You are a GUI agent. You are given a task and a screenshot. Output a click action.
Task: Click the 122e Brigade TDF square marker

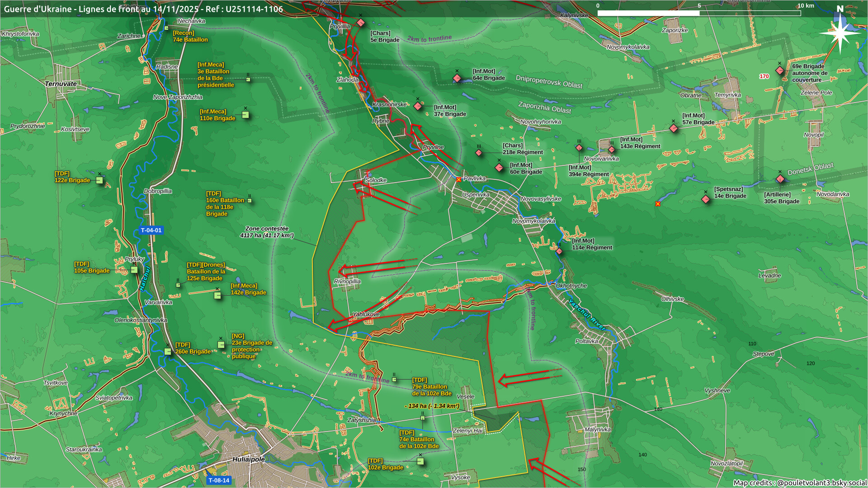(99, 180)
